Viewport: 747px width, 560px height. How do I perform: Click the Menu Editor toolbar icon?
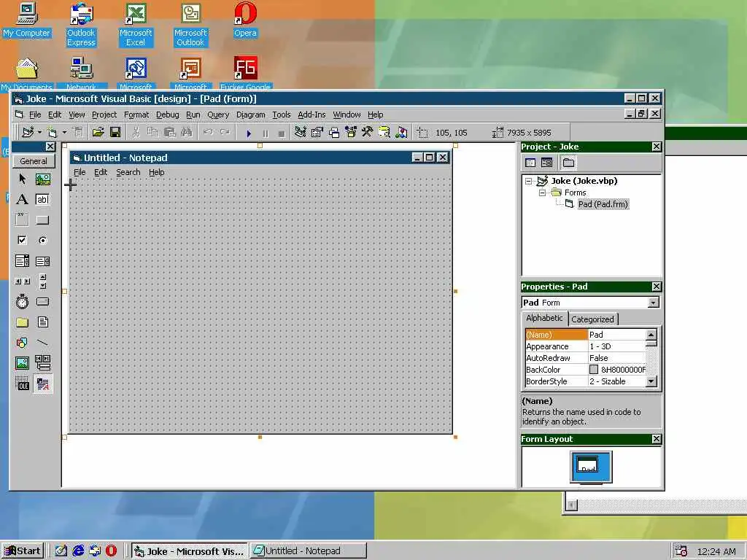[78, 133]
